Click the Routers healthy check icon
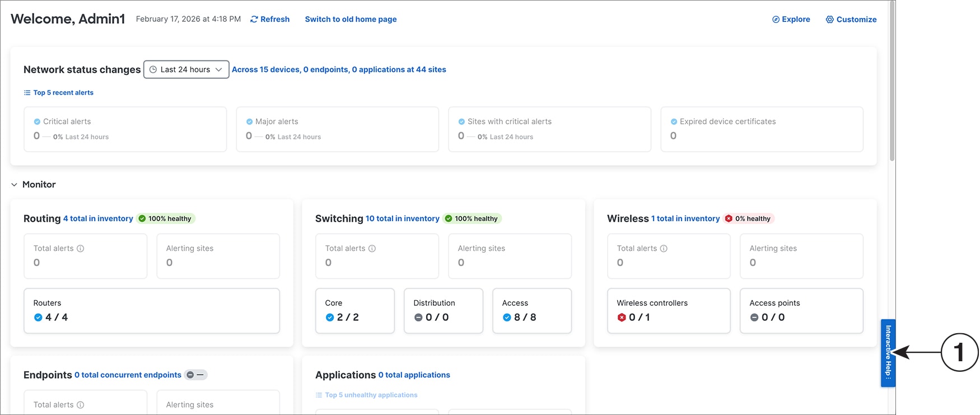 point(38,318)
